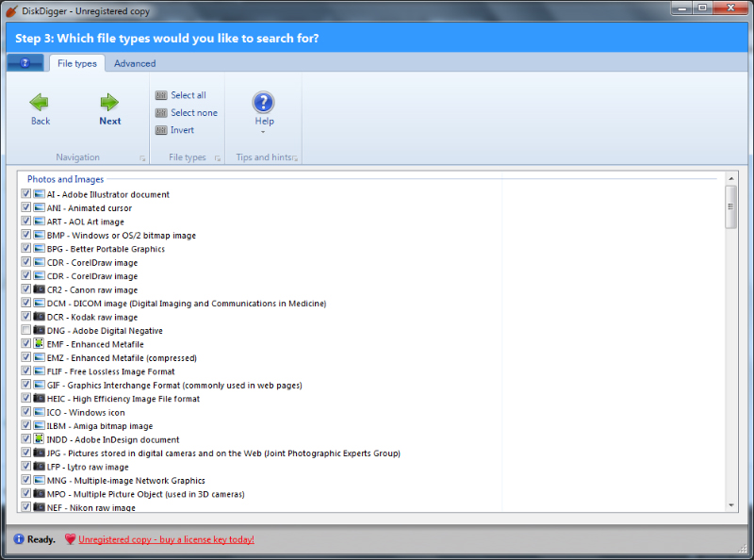754x560 pixels.
Task: Uncheck the DCM DICOM image checkbox
Action: (x=26, y=303)
